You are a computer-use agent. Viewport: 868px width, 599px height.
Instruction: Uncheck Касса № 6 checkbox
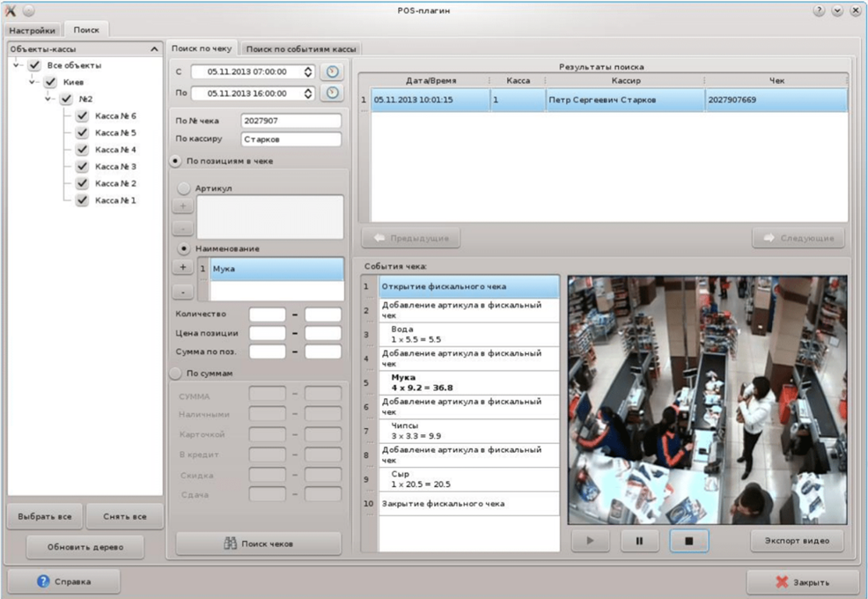click(x=82, y=116)
